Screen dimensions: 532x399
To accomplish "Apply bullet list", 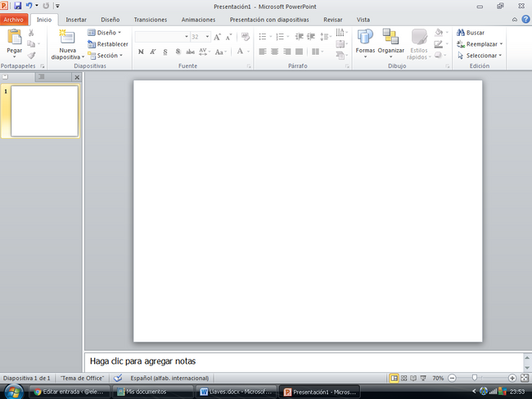I will coord(263,37).
